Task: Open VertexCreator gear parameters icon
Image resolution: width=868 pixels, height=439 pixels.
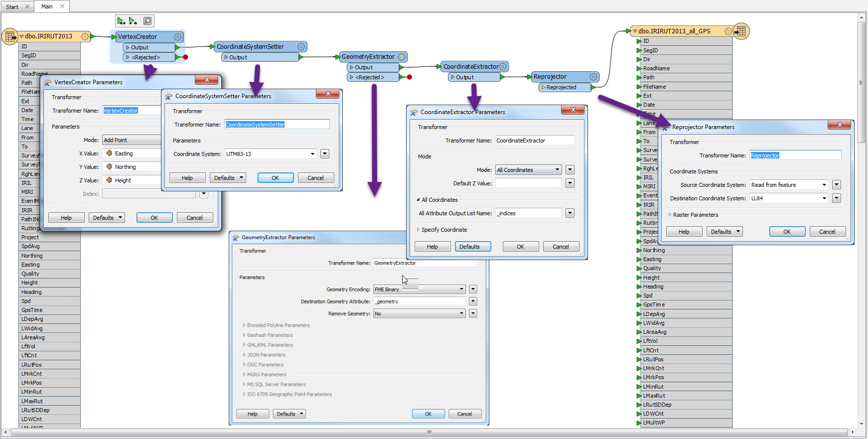Action: 178,37
